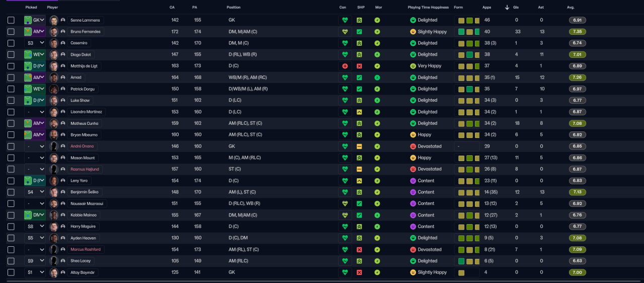Sort by the Avg. column header
Viewport: 644px width, 283px height.
pos(571,8)
